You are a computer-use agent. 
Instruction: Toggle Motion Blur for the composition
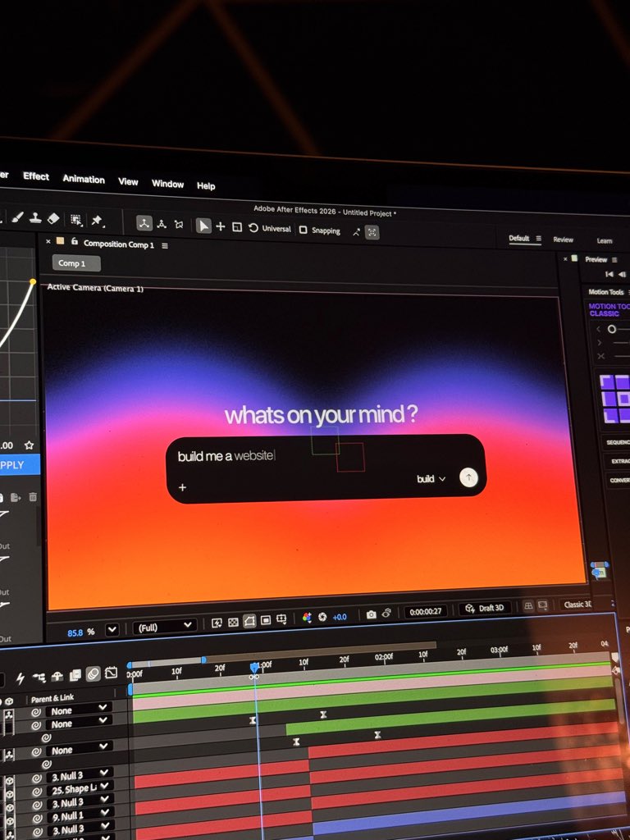(94, 674)
